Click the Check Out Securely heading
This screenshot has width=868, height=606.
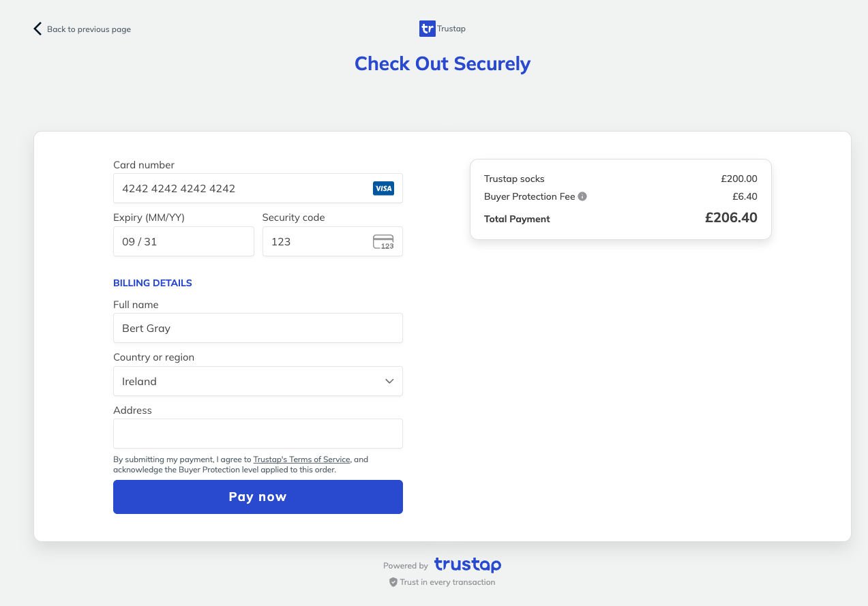[x=443, y=64]
